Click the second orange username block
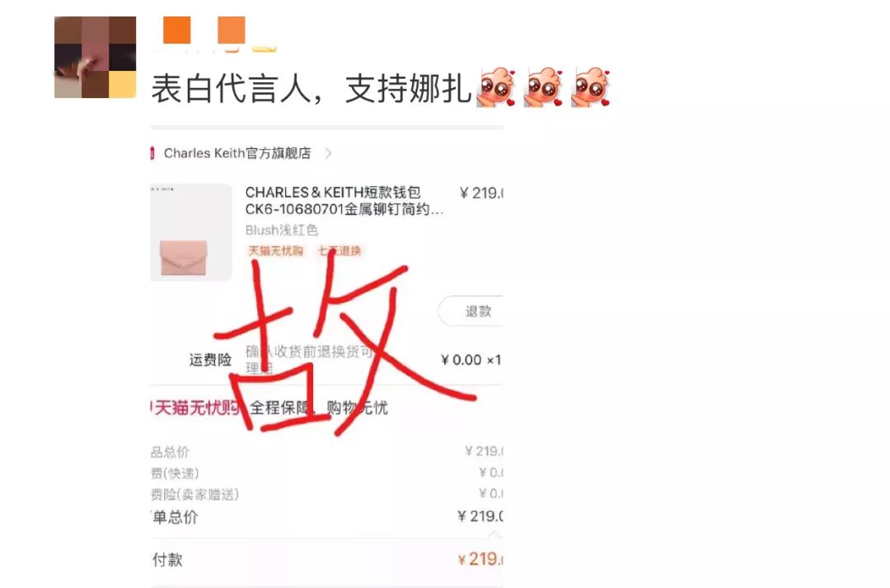This screenshot has width=890, height=588. click(x=232, y=30)
